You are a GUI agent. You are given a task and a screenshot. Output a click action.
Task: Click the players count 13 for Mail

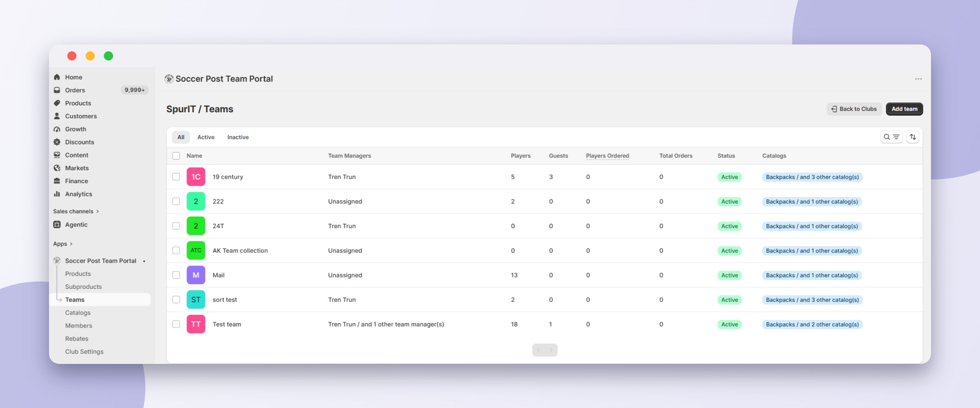pos(514,275)
